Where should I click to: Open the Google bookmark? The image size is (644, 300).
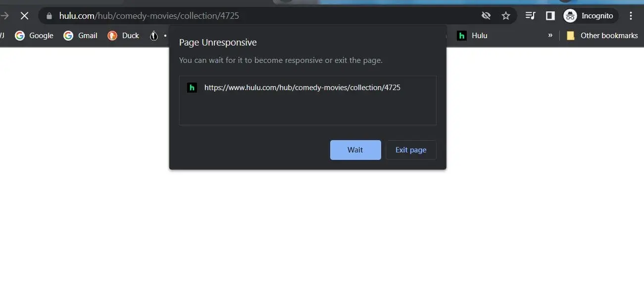pos(34,36)
